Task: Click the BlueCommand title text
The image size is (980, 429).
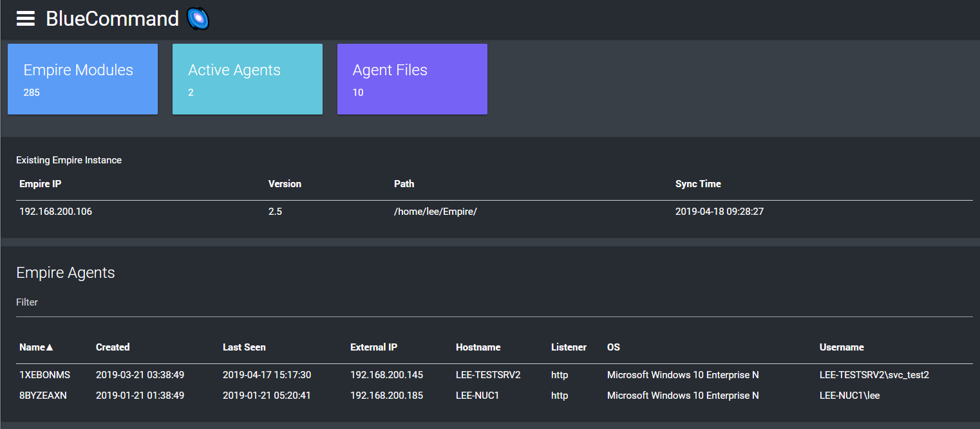Action: (x=112, y=19)
